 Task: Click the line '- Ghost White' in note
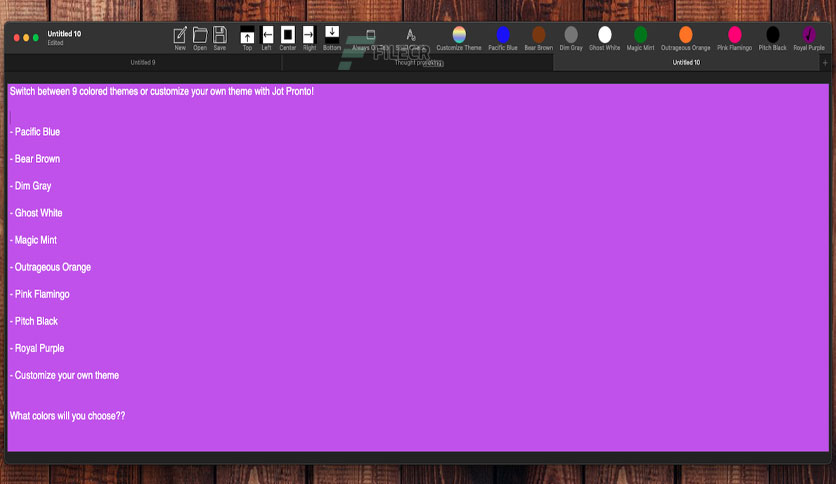[36, 213]
